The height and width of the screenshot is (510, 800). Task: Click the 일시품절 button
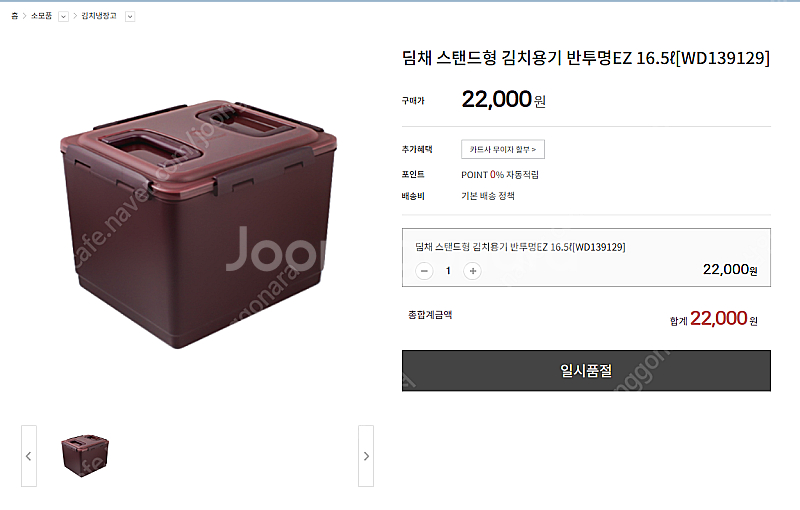[x=586, y=371]
